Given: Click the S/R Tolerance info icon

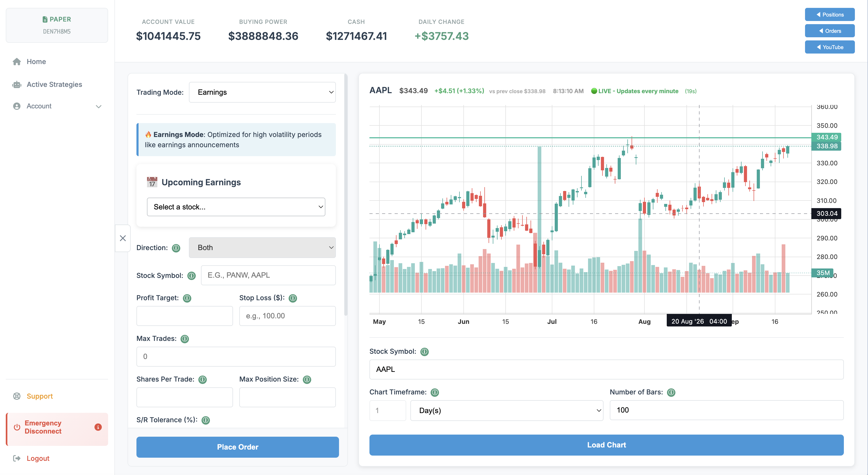Looking at the screenshot, I should point(205,420).
